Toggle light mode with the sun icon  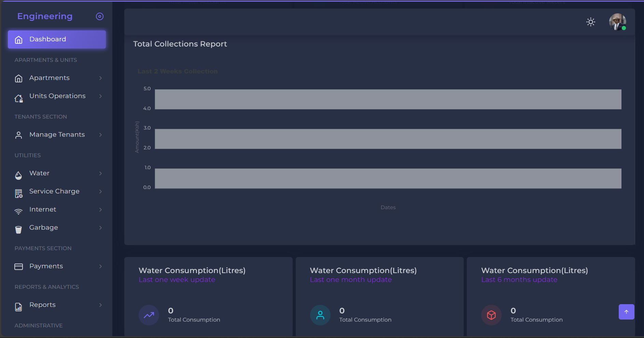(591, 22)
